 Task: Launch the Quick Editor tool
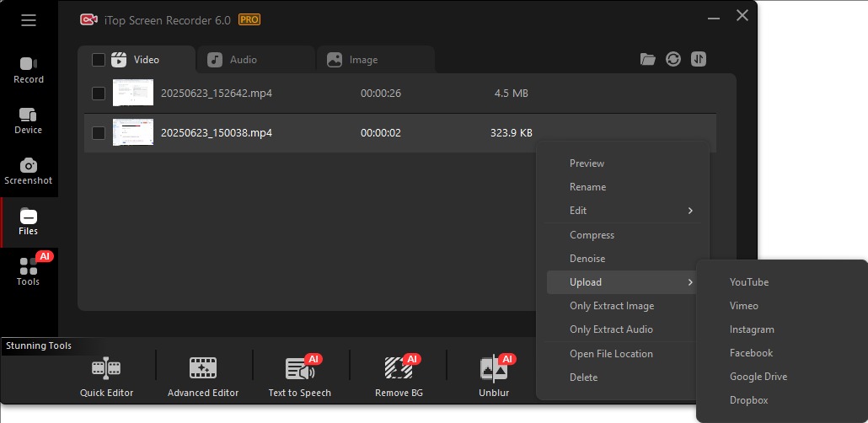click(x=106, y=377)
